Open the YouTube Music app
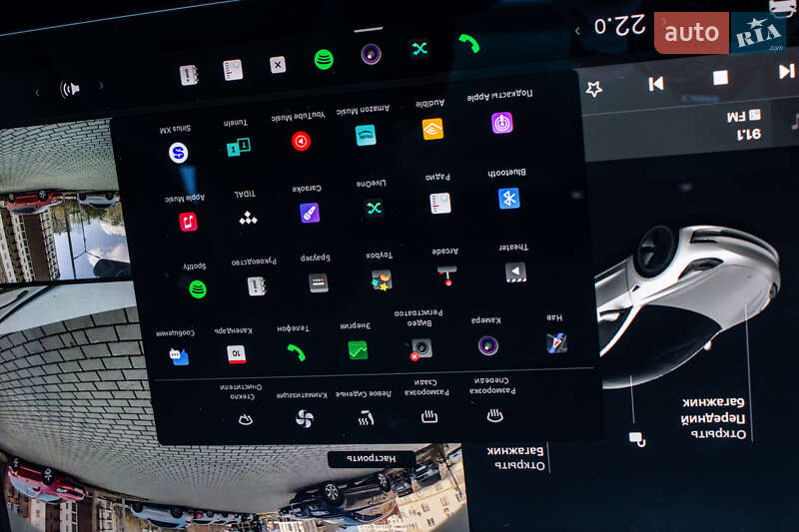 click(301, 141)
